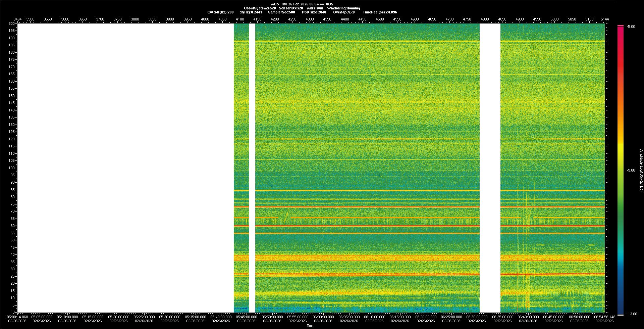Click the 06:54:56.148 end time label
The image size is (644, 329).
[x=604, y=317]
